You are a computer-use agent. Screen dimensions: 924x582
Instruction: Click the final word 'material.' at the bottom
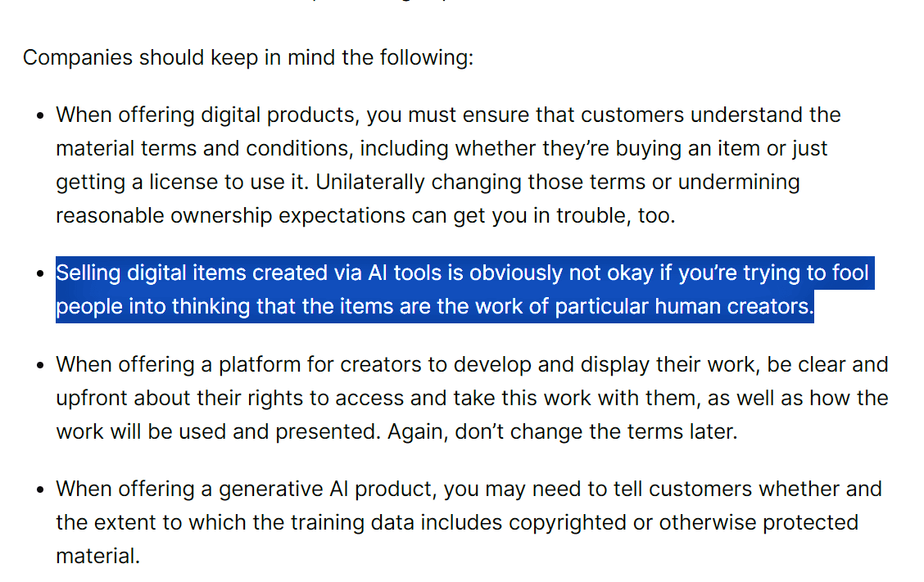(97, 556)
